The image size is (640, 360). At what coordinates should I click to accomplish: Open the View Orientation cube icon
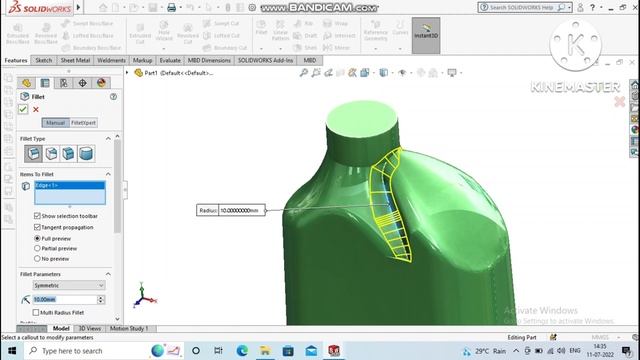[364, 73]
